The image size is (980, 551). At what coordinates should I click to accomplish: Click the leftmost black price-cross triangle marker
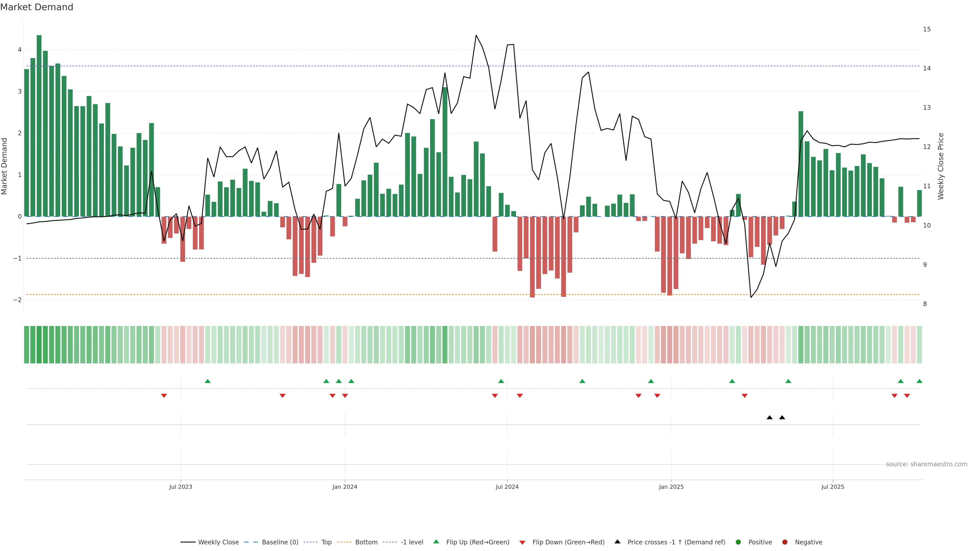(x=769, y=418)
